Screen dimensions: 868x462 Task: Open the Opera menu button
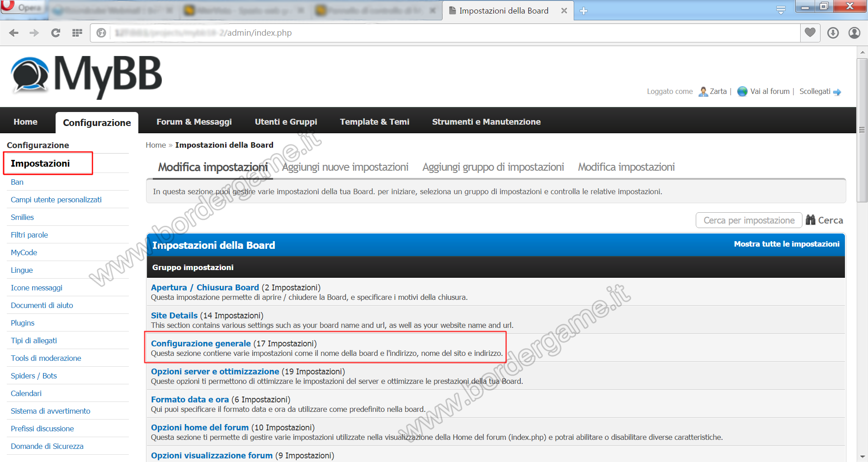click(24, 7)
